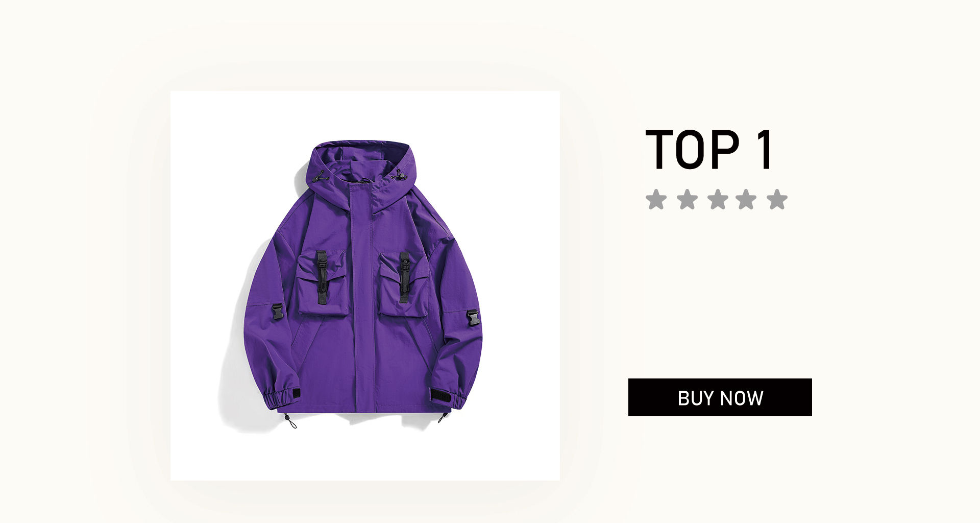Click the left hem drawstring toggle
The width and height of the screenshot is (980, 523).
pos(290,420)
